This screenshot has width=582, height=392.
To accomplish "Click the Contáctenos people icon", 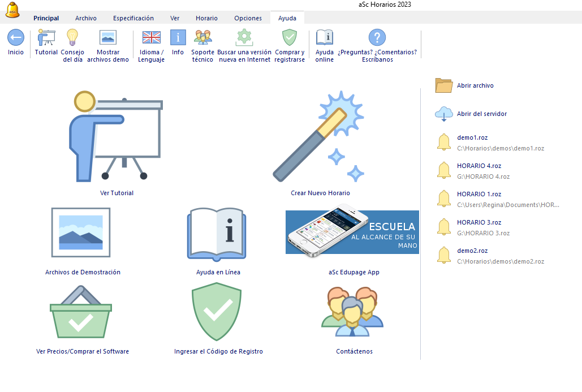I will tap(352, 312).
